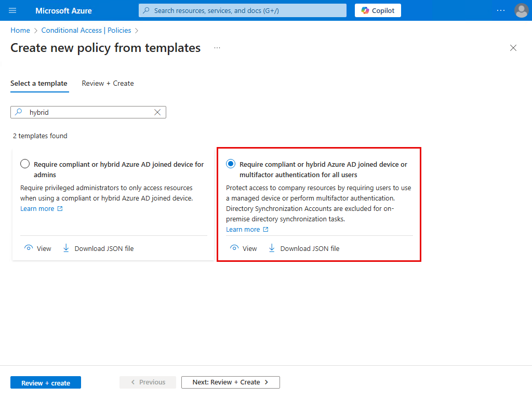
Task: Open more options ellipsis beside page title
Action: [217, 48]
